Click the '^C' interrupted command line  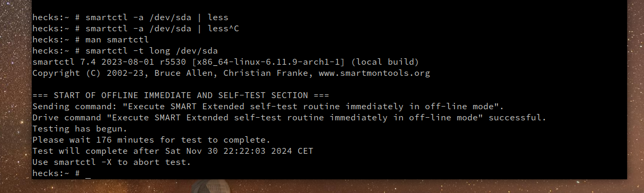[x=136, y=29]
